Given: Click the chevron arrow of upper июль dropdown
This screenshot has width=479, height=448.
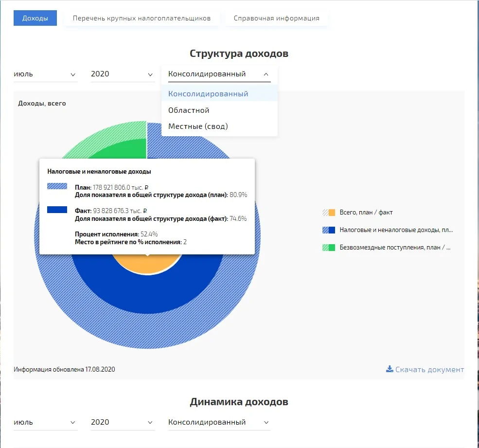Looking at the screenshot, I should click(x=73, y=74).
